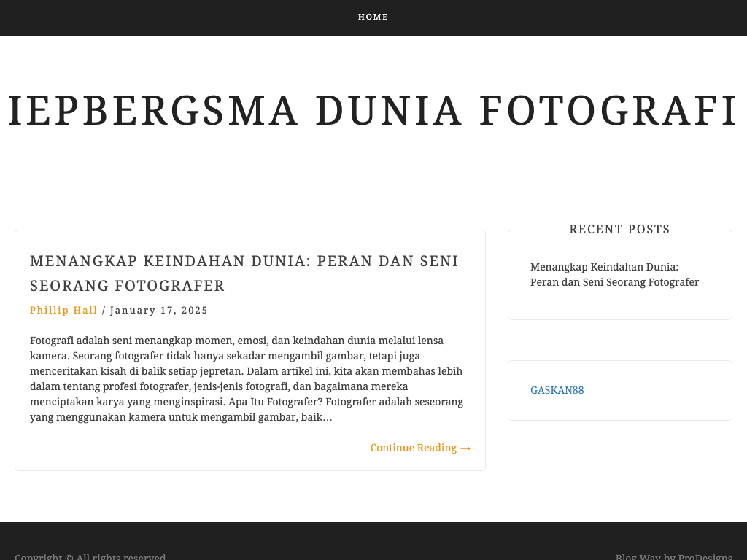Open the ProDesigns footer link
This screenshot has width=747, height=560.
tap(705, 557)
